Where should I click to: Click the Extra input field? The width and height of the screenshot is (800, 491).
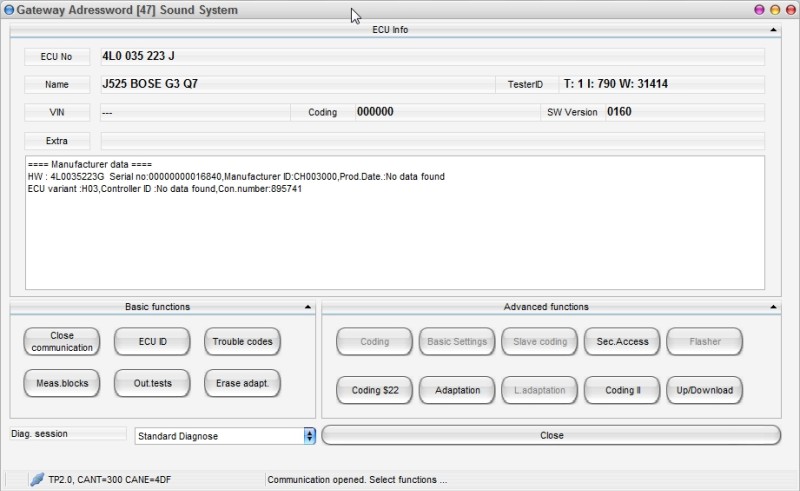432,141
